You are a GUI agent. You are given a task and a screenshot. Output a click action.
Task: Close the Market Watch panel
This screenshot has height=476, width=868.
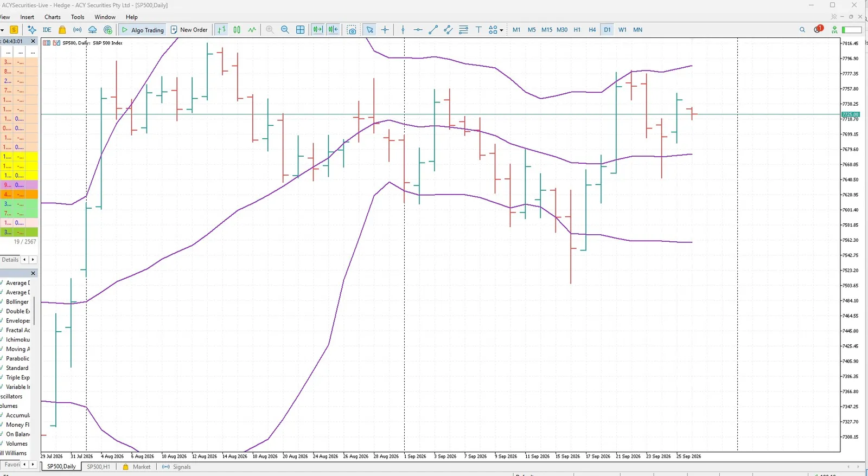tap(33, 41)
